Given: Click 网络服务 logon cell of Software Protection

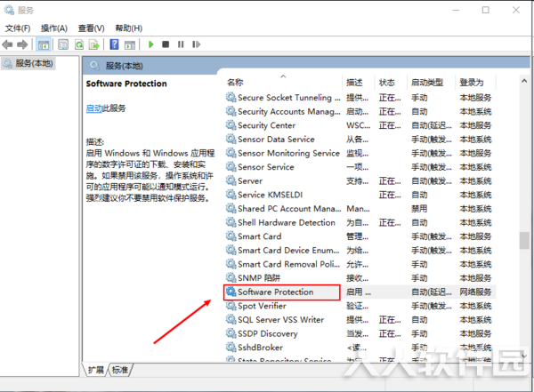Looking at the screenshot, I should 475,292.
